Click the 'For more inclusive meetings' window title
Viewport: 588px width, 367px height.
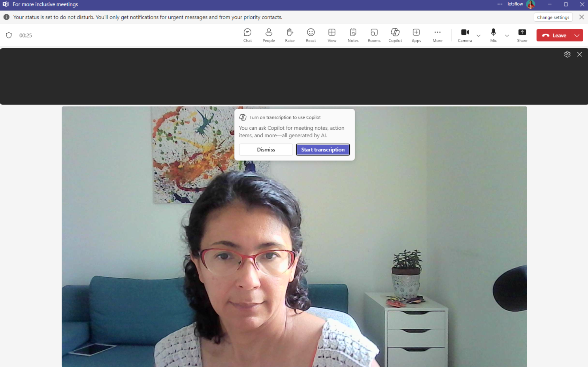45,4
